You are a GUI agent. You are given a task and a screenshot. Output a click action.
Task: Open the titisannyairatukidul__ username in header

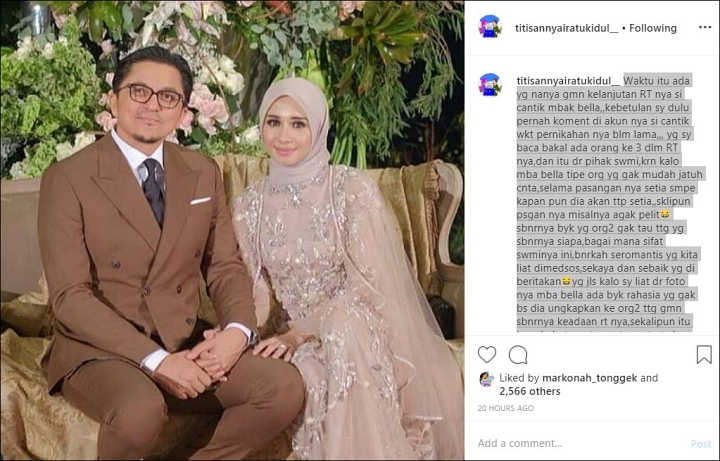[x=567, y=28]
